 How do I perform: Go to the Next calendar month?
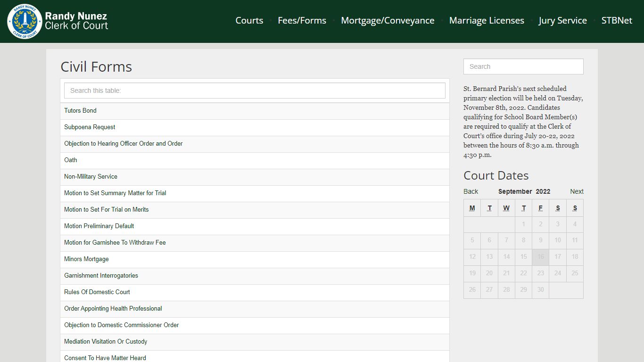point(577,191)
